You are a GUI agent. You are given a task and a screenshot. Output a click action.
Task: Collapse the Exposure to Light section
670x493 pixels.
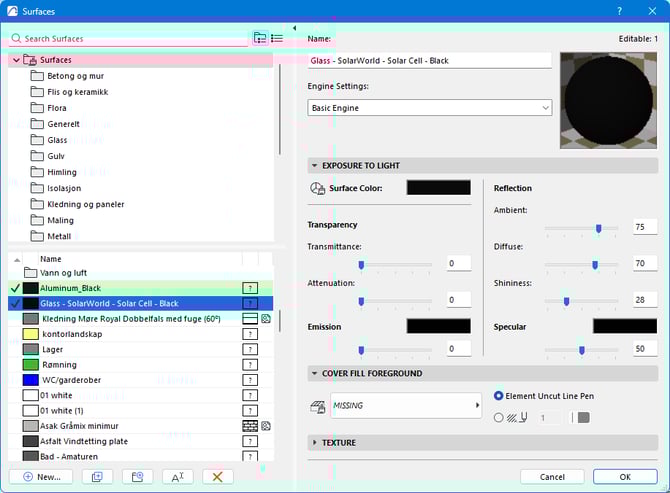pos(315,166)
